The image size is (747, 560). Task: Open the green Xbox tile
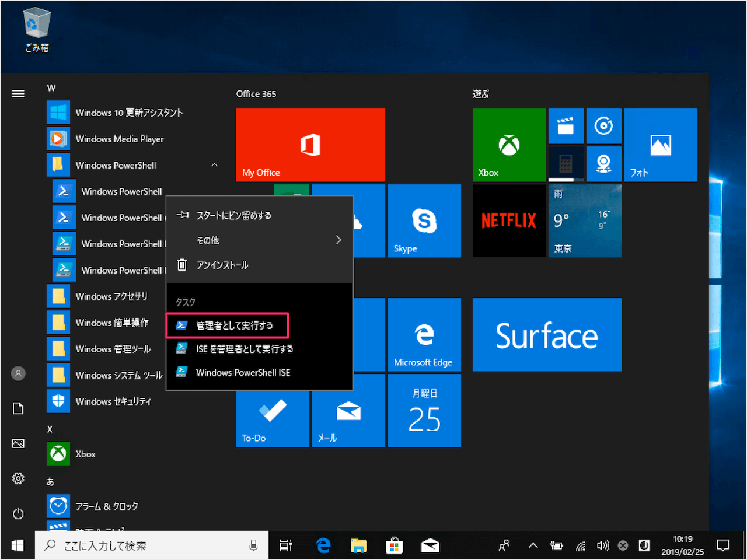coord(509,145)
